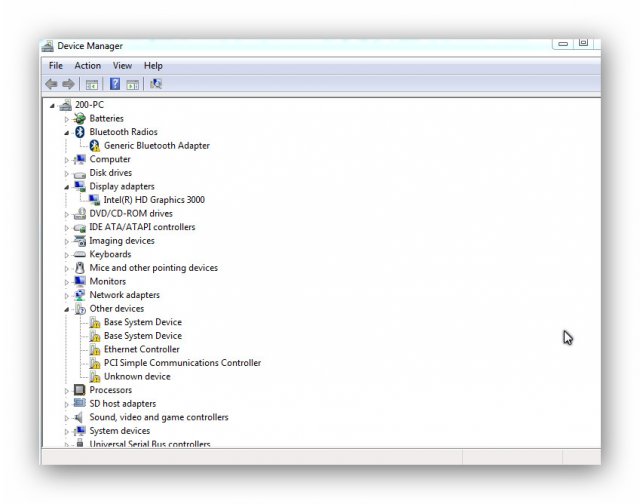Open the File menu
This screenshot has width=640, height=504.
(x=56, y=66)
